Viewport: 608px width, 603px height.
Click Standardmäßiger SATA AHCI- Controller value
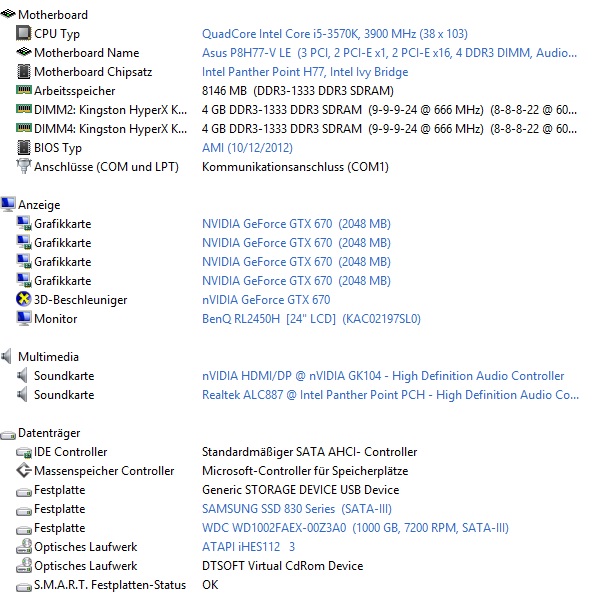pos(309,452)
